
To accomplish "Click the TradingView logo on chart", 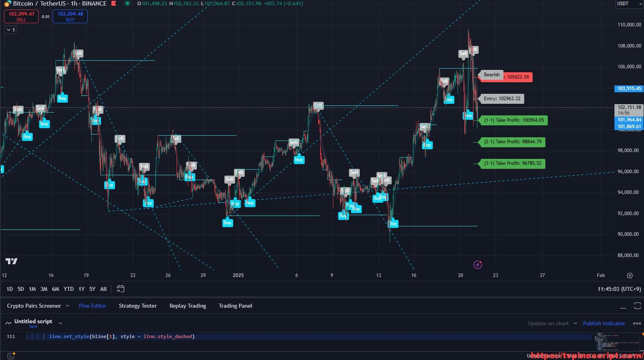I will point(11,261).
